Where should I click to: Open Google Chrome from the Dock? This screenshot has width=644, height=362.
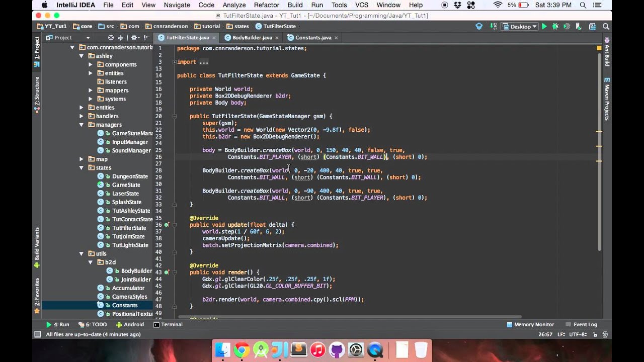[242, 350]
